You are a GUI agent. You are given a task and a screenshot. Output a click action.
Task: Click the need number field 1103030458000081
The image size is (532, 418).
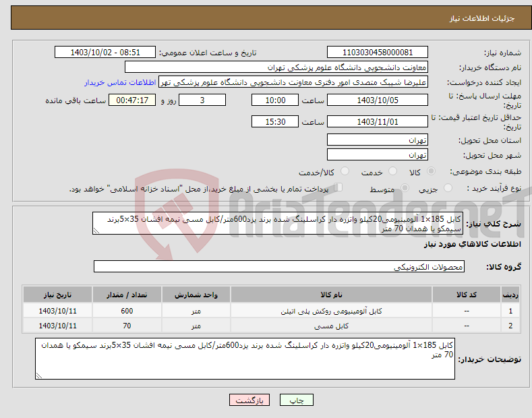[378, 53]
